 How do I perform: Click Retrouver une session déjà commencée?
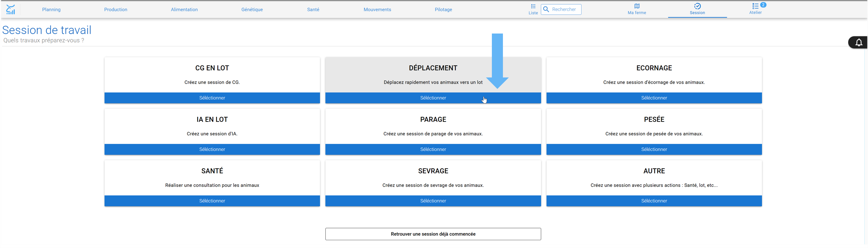click(433, 234)
